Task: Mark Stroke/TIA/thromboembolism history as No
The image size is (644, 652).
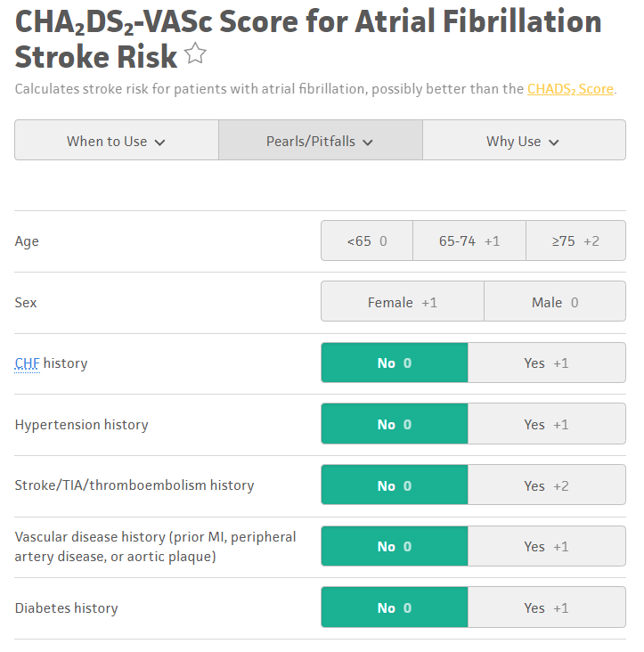Action: pos(394,486)
